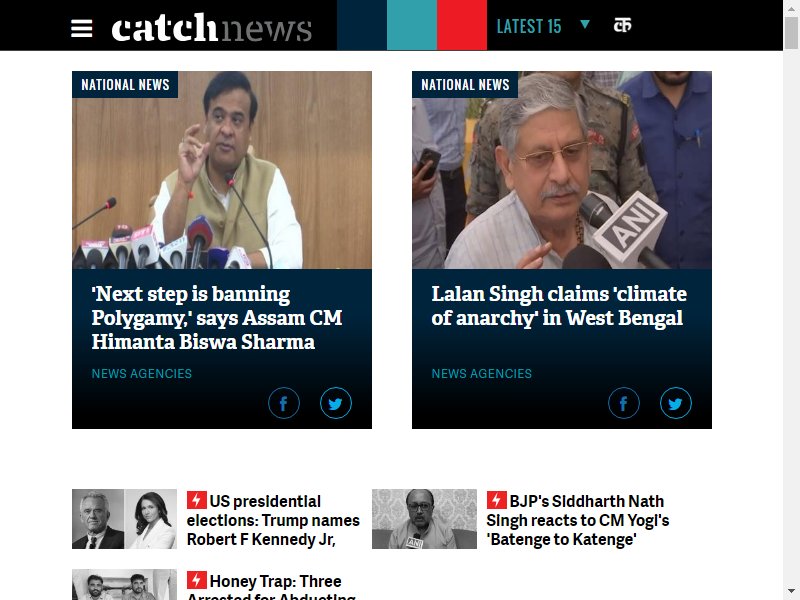
Task: Click lightning icon beside Honey Trap headline
Action: tap(196, 580)
